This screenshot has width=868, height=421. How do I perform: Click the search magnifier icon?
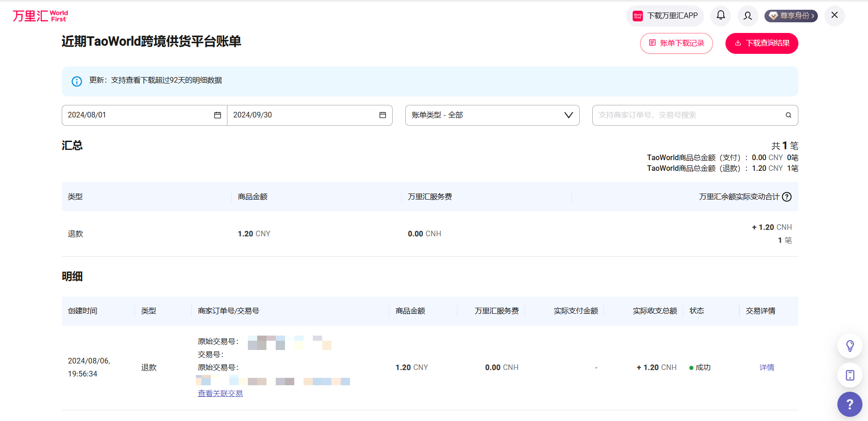pos(788,115)
